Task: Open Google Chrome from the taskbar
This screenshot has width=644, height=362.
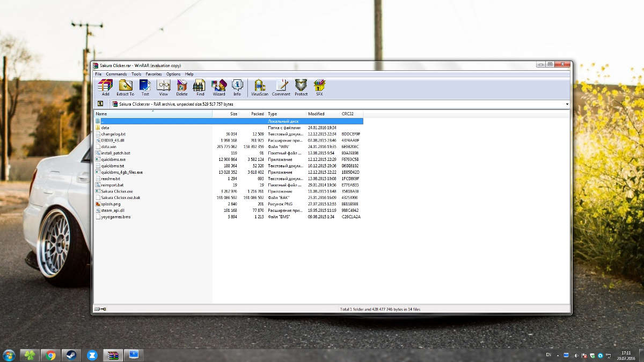Action: click(x=50, y=355)
